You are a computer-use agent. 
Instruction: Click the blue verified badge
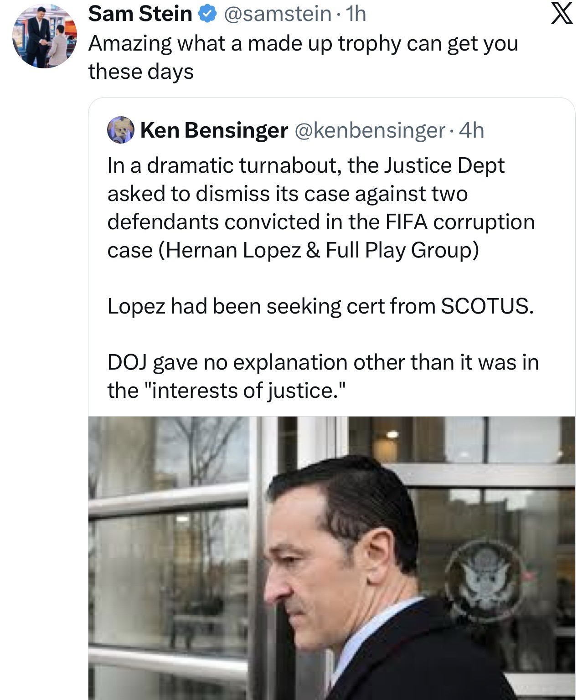pos(206,15)
